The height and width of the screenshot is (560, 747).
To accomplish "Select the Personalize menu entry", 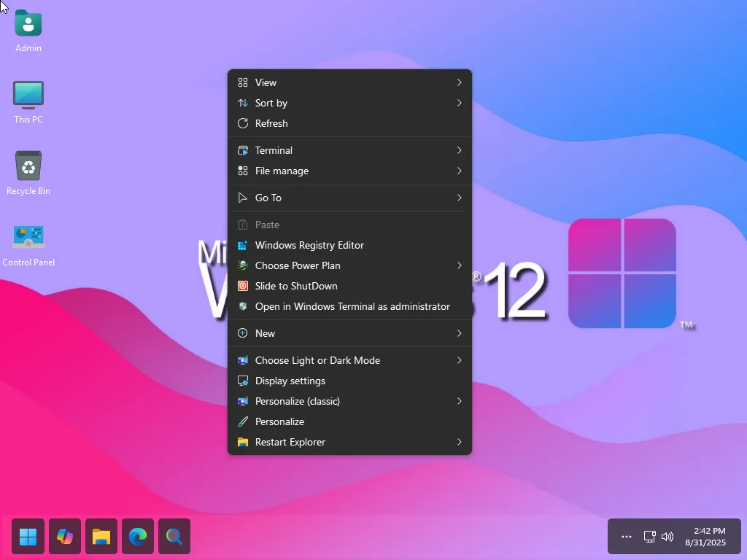I will pyautogui.click(x=349, y=421).
